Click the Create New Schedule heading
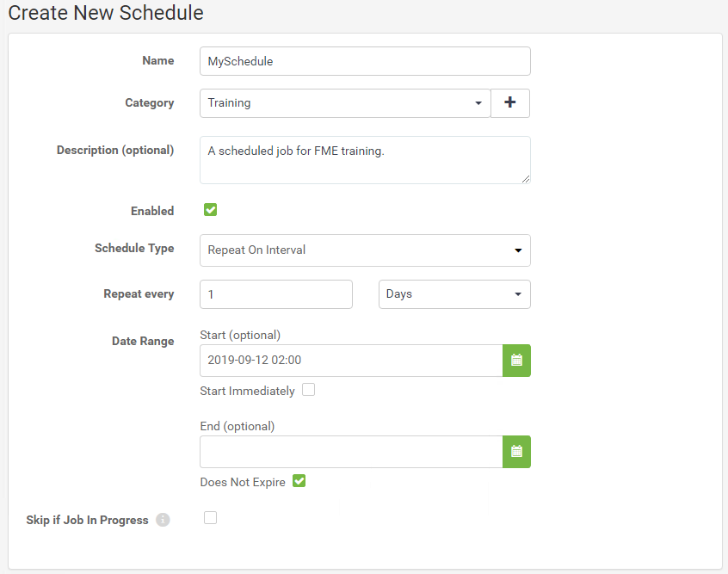Viewport: 728px width, 574px height. [106, 13]
